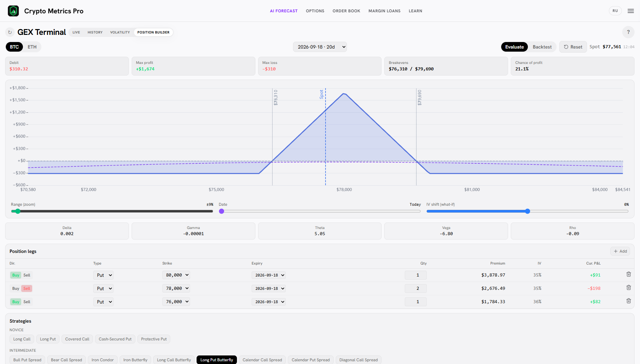
Task: Apply the Long Call strategy
Action: pyautogui.click(x=22, y=339)
